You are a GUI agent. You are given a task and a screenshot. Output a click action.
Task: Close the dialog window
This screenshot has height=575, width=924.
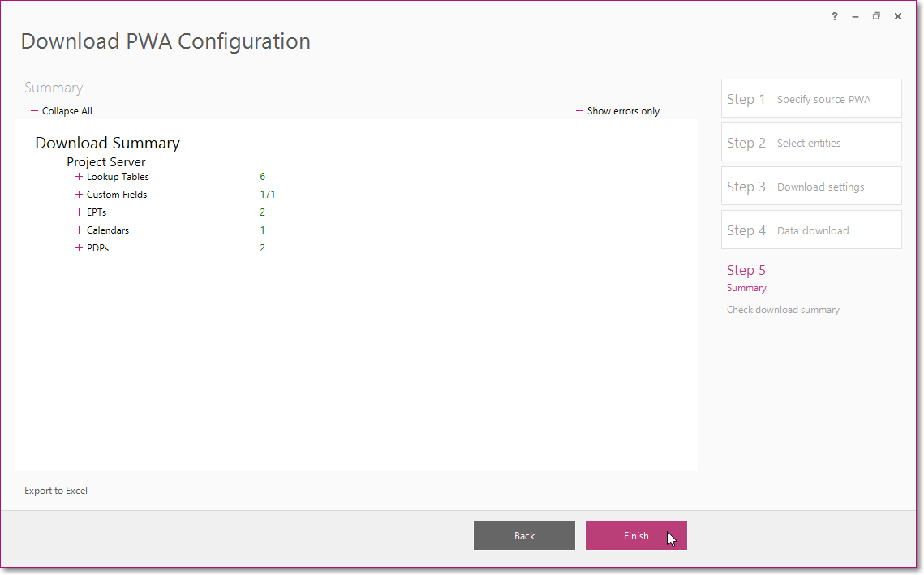point(898,16)
